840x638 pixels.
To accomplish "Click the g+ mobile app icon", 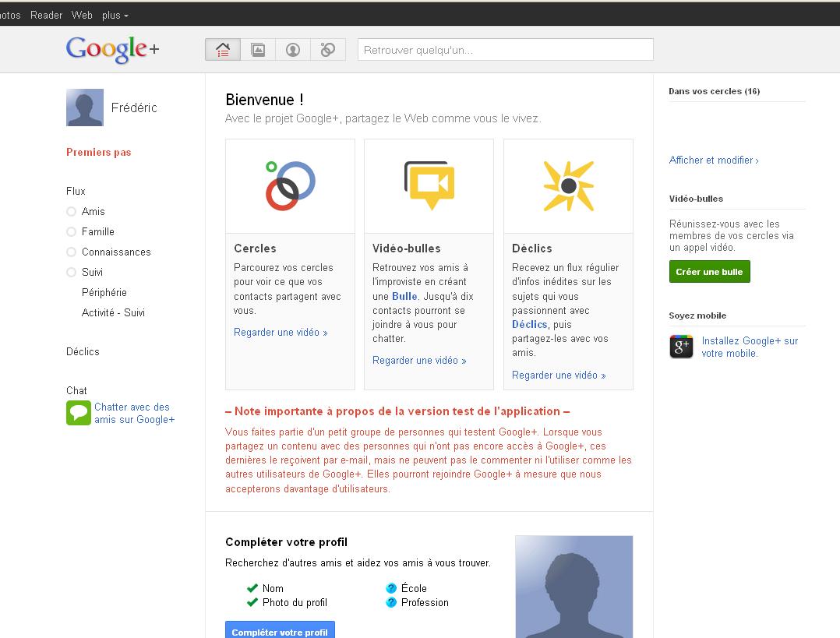I will 681,347.
